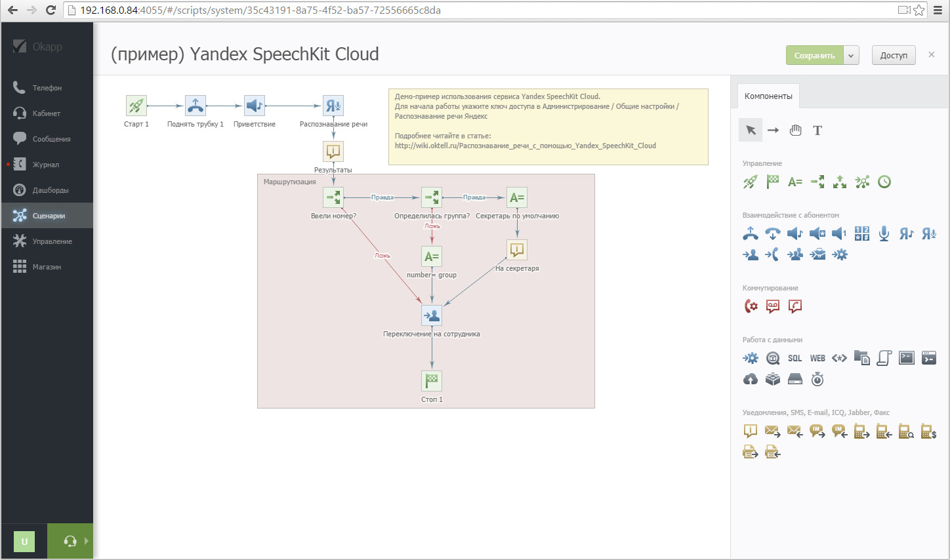Select the hand pan tool
The image size is (950, 560).
coord(795,130)
